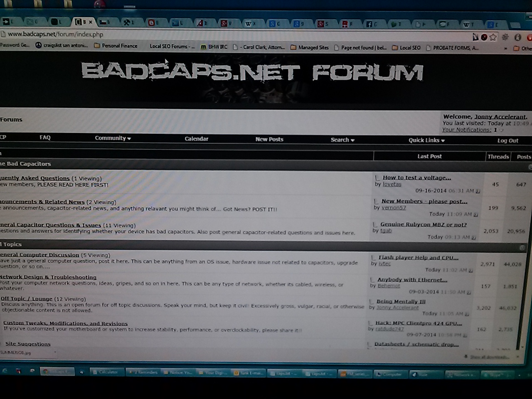Image resolution: width=532 pixels, height=399 pixels.
Task: Close the active Badcaps browser tab
Action: click(90, 22)
